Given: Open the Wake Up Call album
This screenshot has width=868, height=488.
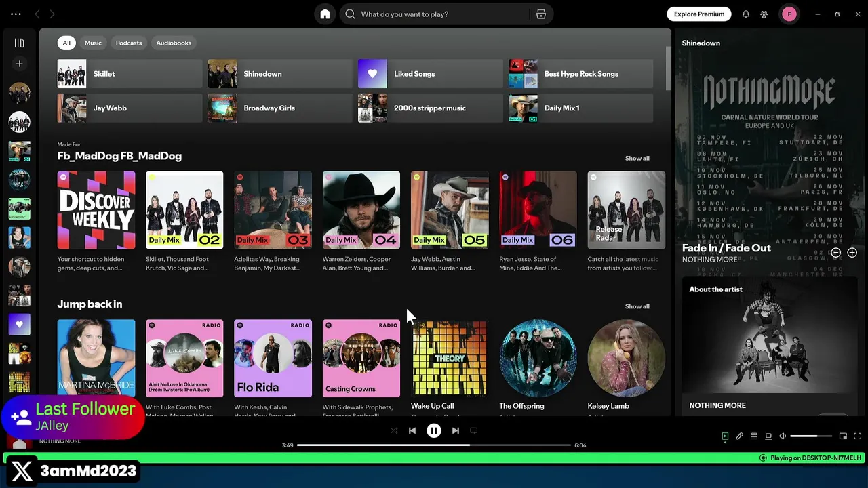Looking at the screenshot, I should point(450,358).
